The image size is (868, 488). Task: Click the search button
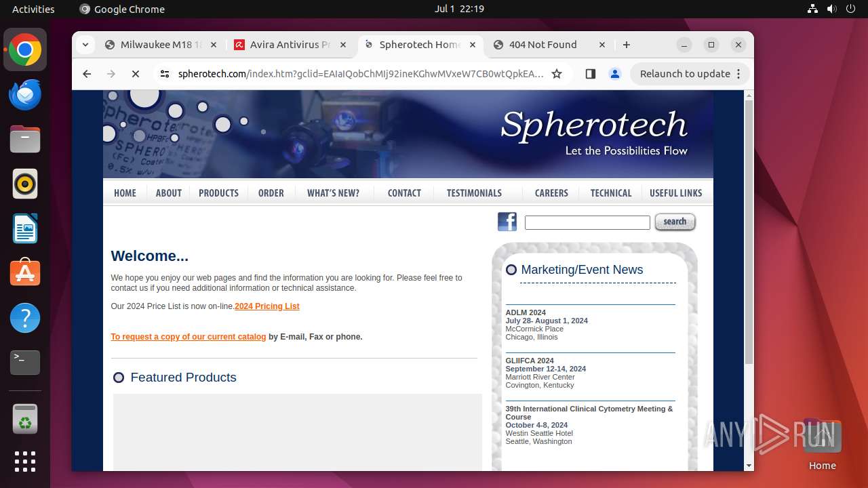pos(675,222)
